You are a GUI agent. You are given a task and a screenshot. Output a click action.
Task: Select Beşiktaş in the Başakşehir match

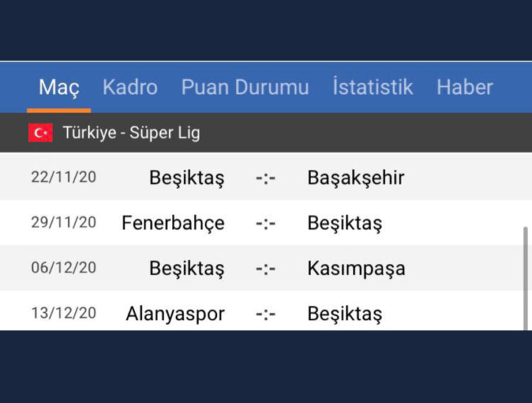(187, 178)
